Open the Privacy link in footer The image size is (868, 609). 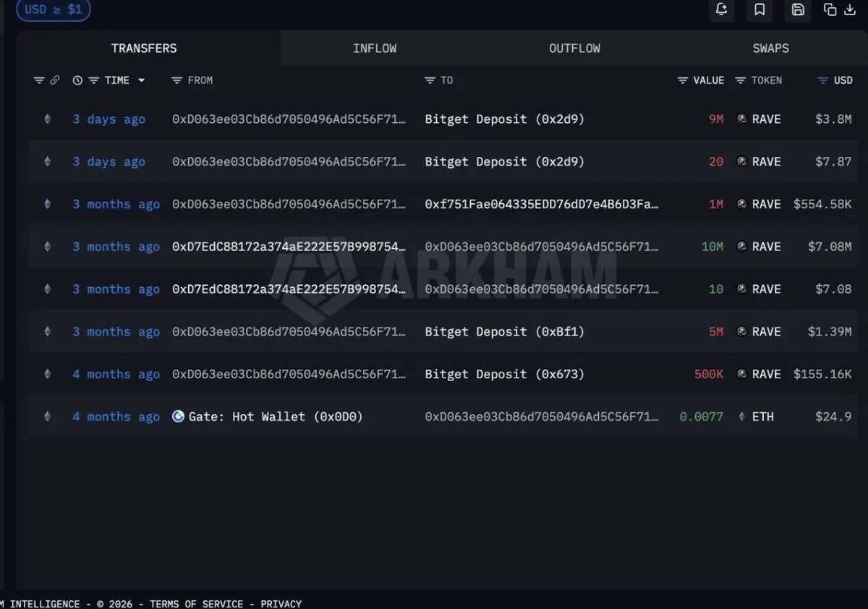coord(281,603)
